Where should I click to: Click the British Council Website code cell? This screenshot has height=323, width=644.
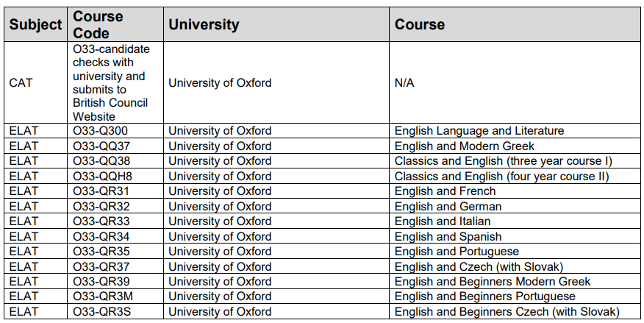110,83
